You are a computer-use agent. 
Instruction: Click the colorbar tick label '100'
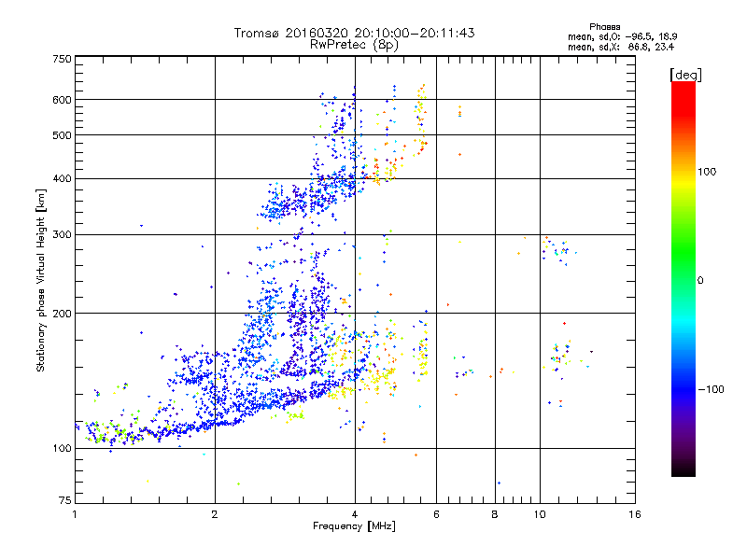click(707, 172)
